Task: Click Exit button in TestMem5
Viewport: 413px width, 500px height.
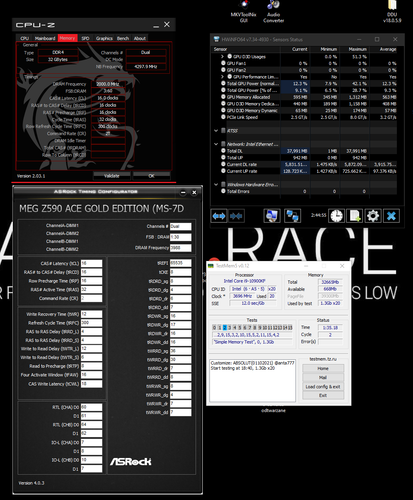Action: 323,395
